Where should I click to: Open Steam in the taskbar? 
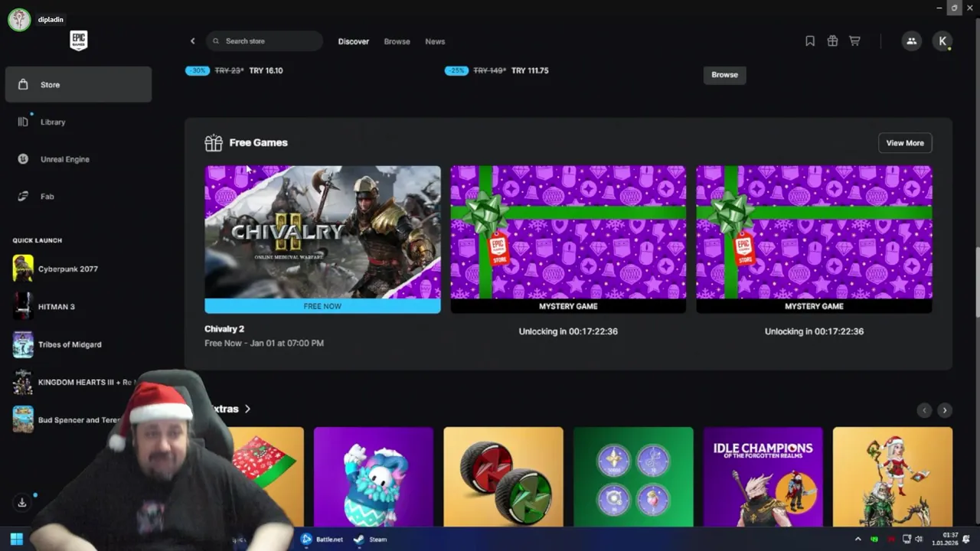[371, 539]
